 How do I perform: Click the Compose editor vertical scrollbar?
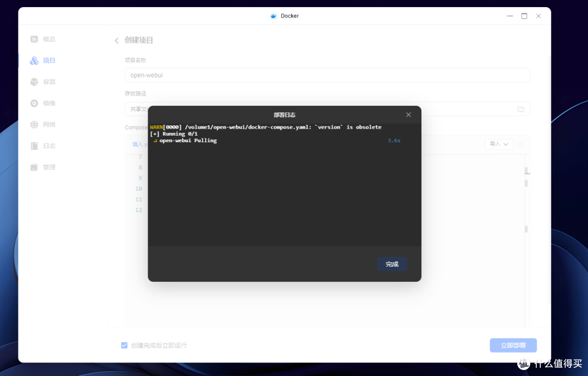click(526, 240)
